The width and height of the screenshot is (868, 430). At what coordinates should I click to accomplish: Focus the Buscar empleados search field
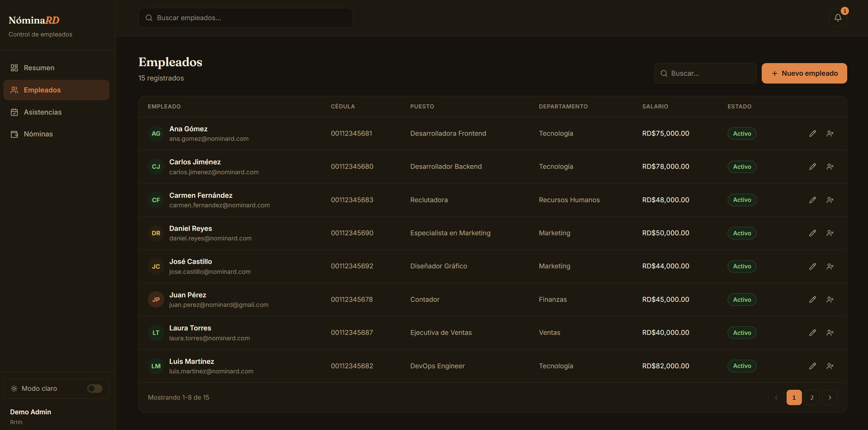(x=245, y=18)
